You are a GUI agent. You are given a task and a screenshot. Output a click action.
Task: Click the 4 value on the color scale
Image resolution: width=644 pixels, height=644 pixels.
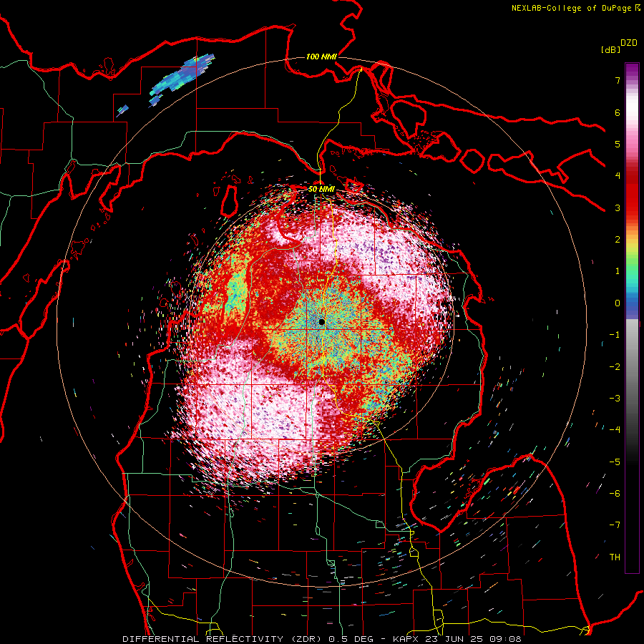(618, 176)
